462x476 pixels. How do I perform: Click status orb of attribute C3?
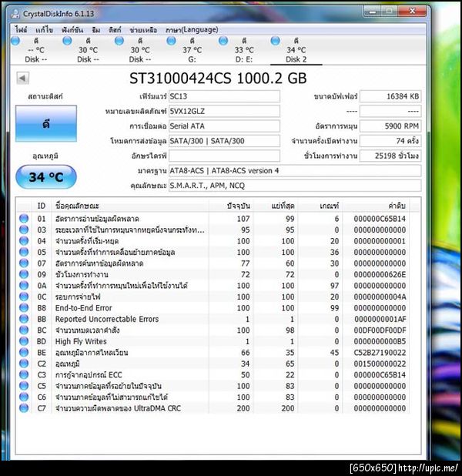pyautogui.click(x=24, y=375)
